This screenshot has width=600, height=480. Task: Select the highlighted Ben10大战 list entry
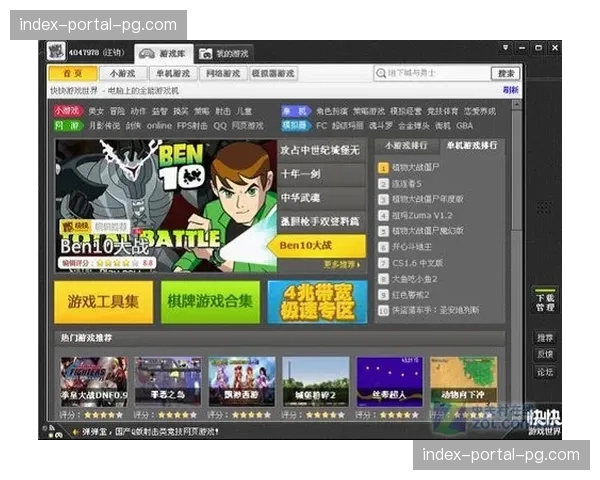pos(318,245)
